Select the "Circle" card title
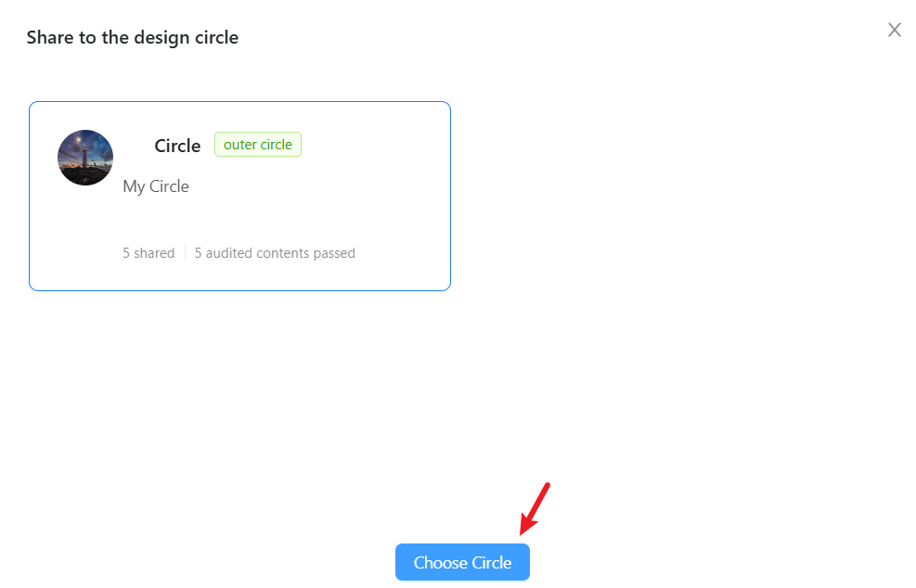This screenshot has width=916, height=588. pos(177,146)
